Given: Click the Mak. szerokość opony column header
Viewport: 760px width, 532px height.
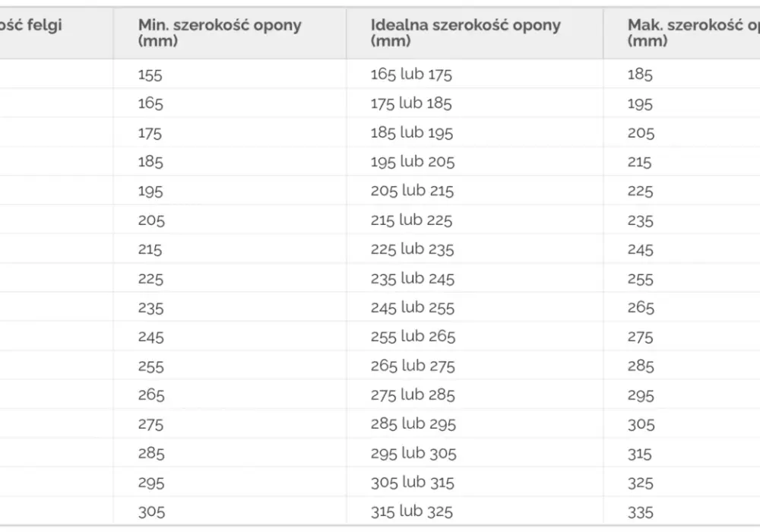Looking at the screenshot, I should point(694,33).
